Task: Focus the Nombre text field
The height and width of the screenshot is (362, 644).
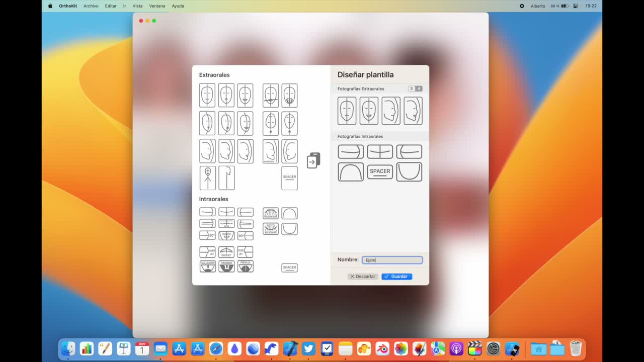Action: (392, 260)
